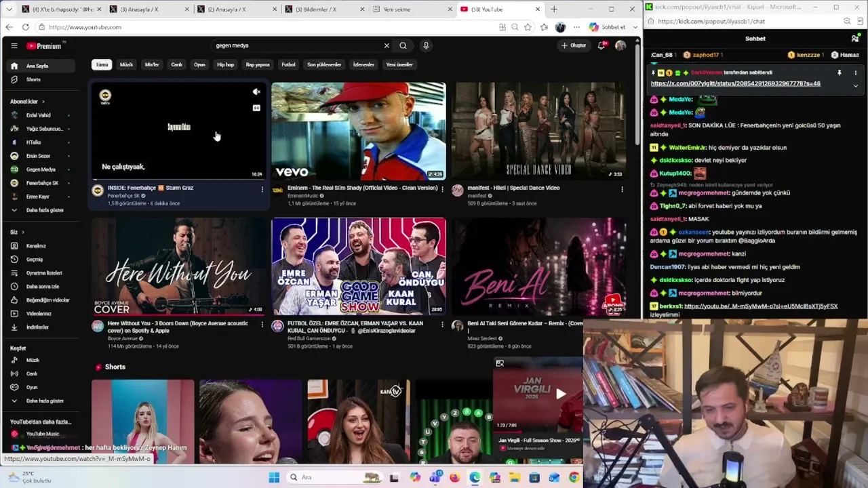Open Shorts from the sidebar

[39, 79]
